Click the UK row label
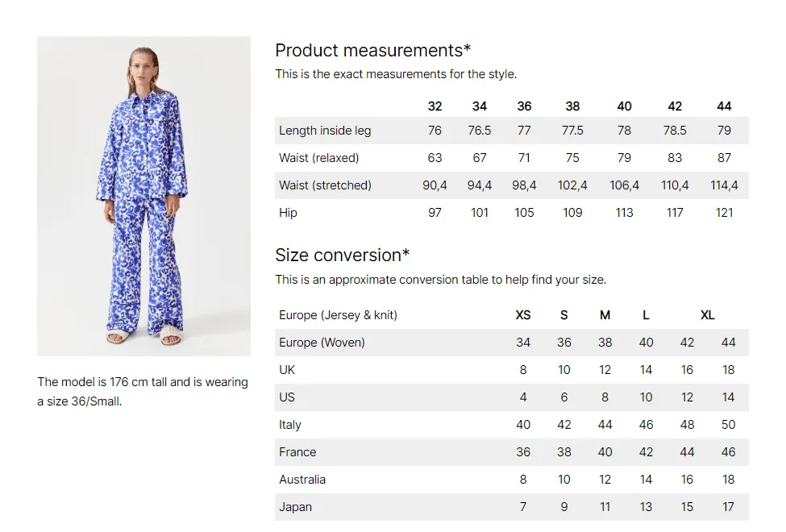This screenshot has height=532, width=786. [287, 369]
